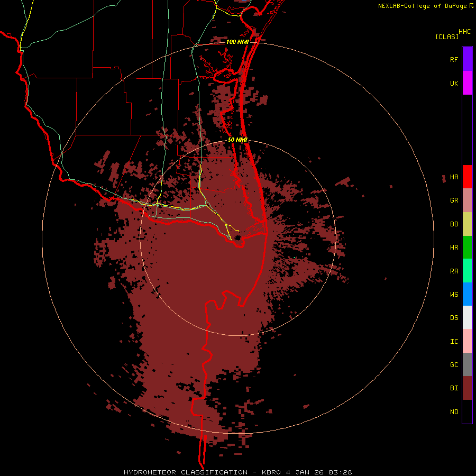Click the 4 JAN 26 date text
Screen dimensions: 476x476
click(306, 472)
